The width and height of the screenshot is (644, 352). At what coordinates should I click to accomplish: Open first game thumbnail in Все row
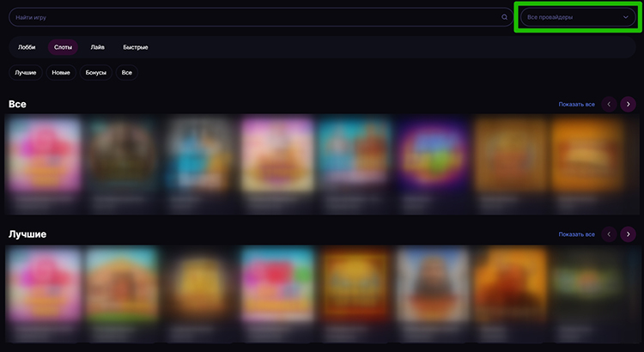click(44, 164)
